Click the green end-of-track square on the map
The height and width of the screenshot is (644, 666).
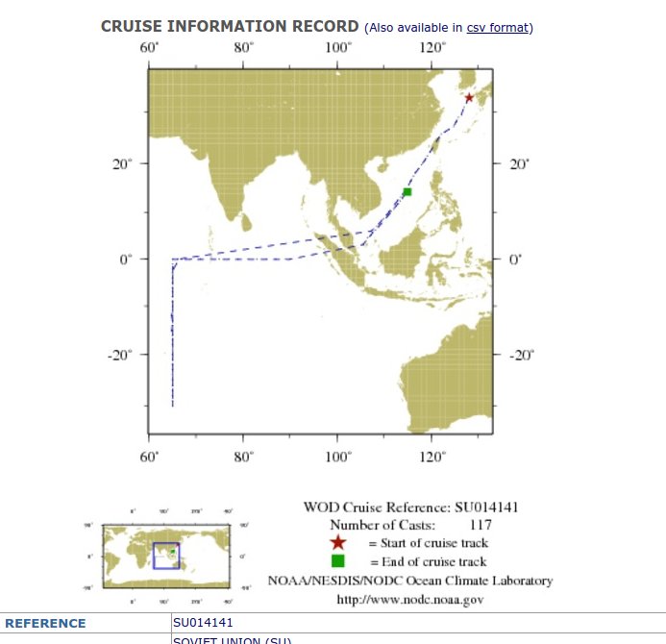tap(407, 192)
